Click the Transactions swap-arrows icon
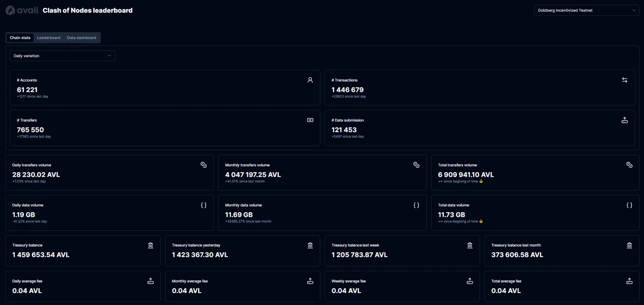The height and width of the screenshot is (305, 644). coord(625,80)
